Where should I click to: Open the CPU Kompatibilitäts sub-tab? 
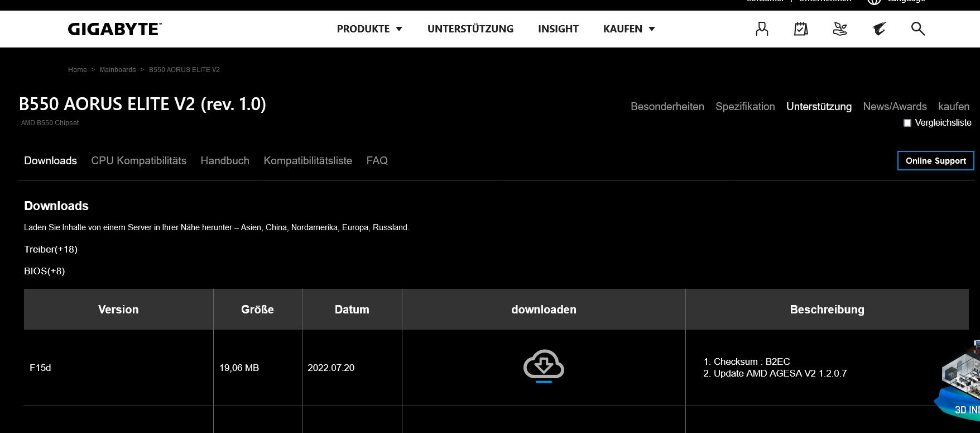pyautogui.click(x=139, y=161)
